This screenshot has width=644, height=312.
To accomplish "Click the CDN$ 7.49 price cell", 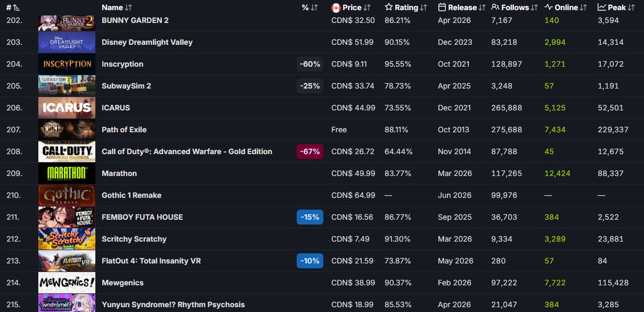I will (x=350, y=239).
